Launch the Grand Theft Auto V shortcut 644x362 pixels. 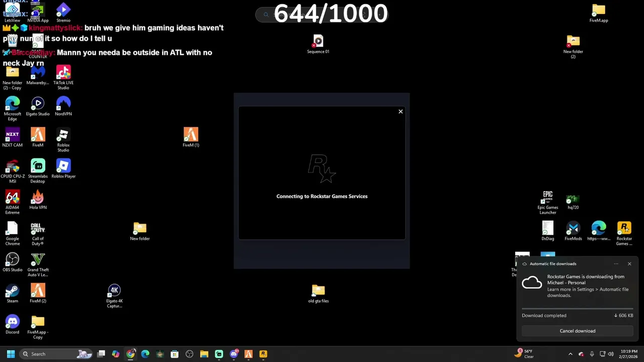click(38, 265)
